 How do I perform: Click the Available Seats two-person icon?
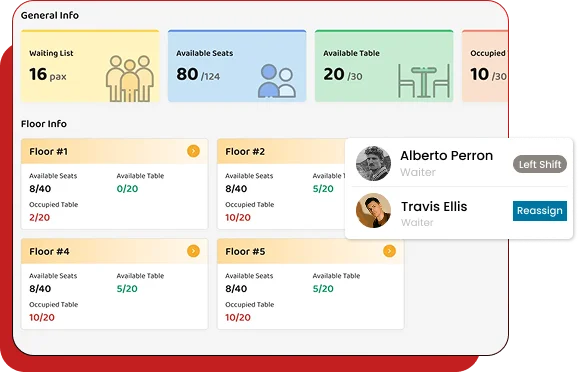pos(277,81)
